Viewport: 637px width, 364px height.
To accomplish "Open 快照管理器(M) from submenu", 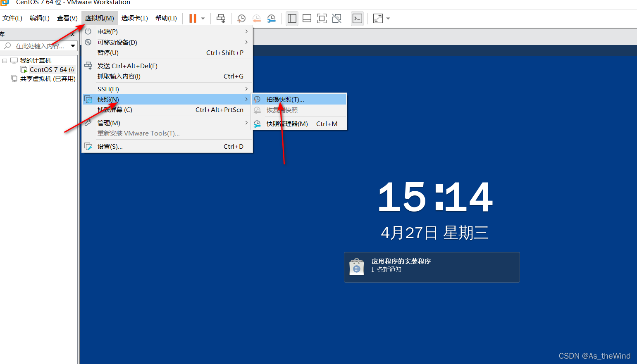I will (x=299, y=124).
